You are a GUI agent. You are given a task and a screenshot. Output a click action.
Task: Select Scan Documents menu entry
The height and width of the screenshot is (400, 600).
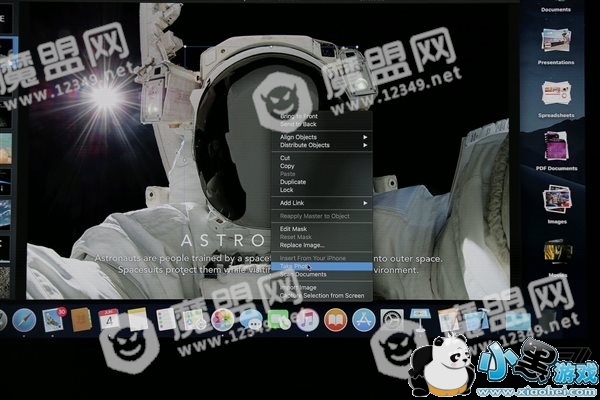(x=322, y=274)
